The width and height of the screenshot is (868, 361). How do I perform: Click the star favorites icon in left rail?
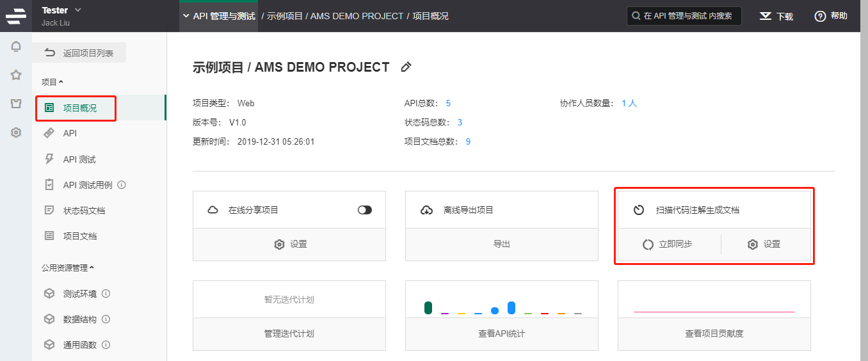coord(16,76)
